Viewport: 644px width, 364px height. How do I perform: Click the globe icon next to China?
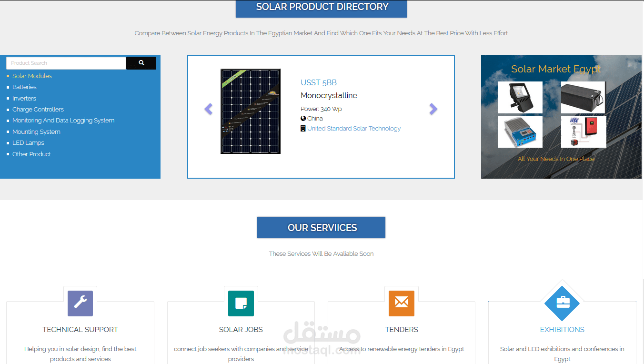pos(303,119)
